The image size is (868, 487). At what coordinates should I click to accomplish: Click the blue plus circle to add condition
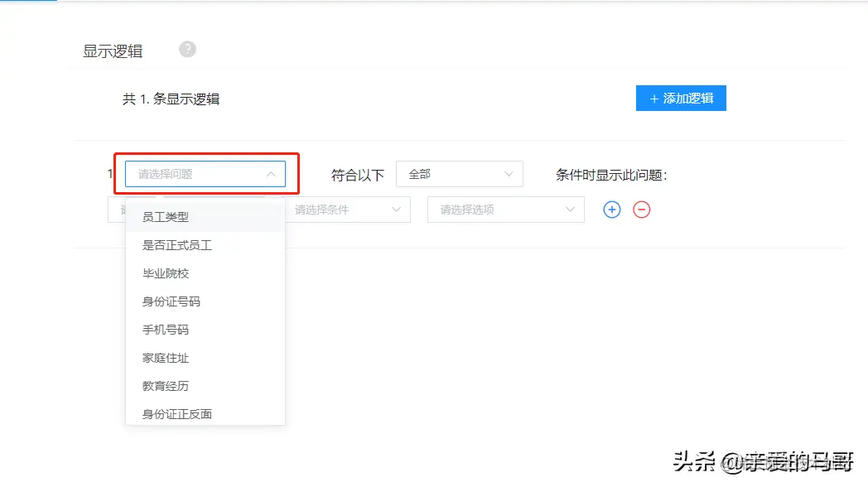pyautogui.click(x=611, y=210)
